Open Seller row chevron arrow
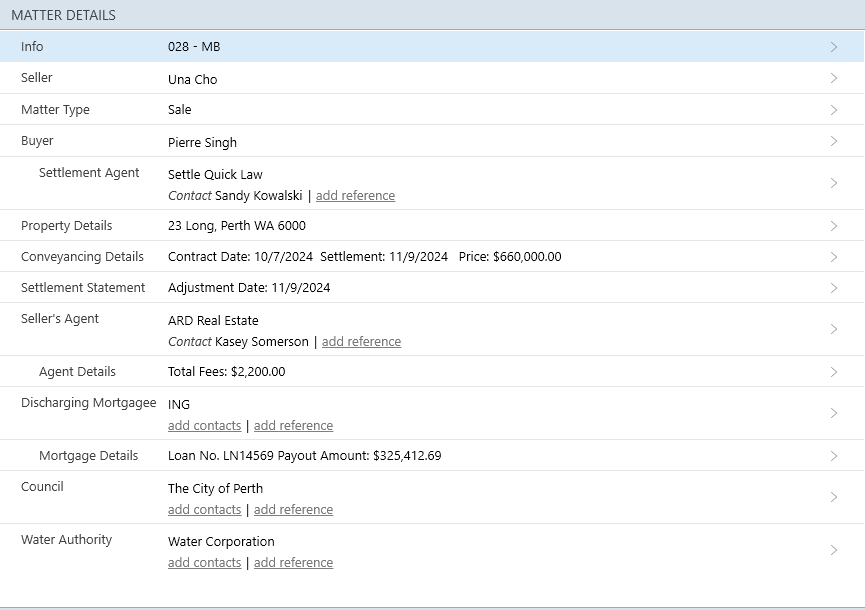This screenshot has height=610, width=865. pyautogui.click(x=834, y=78)
